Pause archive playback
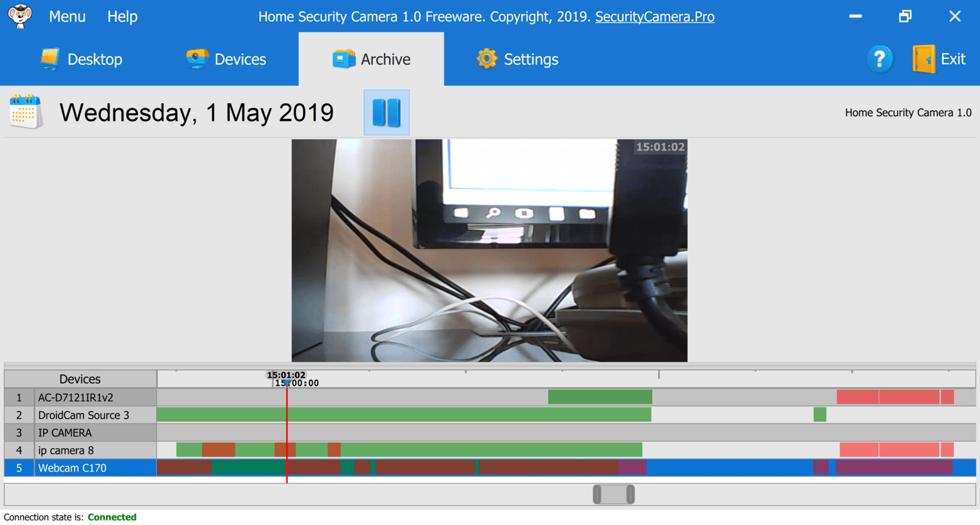The image size is (980, 525). pos(386,113)
